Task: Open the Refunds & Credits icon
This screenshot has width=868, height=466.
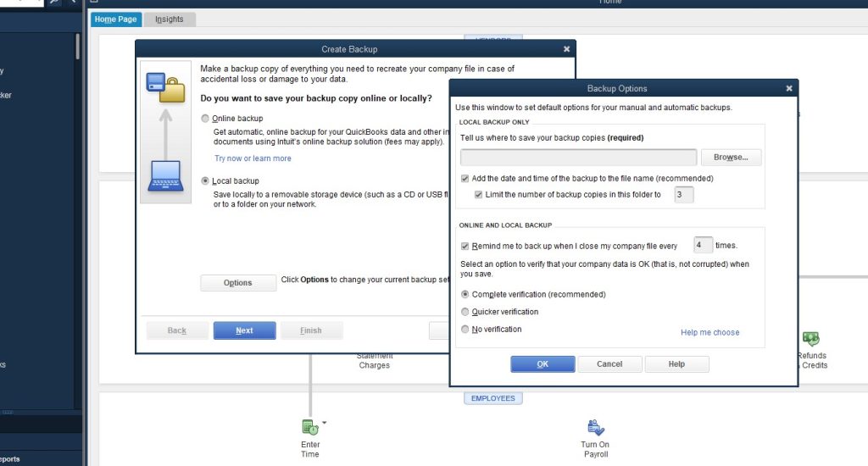Action: tap(810, 338)
